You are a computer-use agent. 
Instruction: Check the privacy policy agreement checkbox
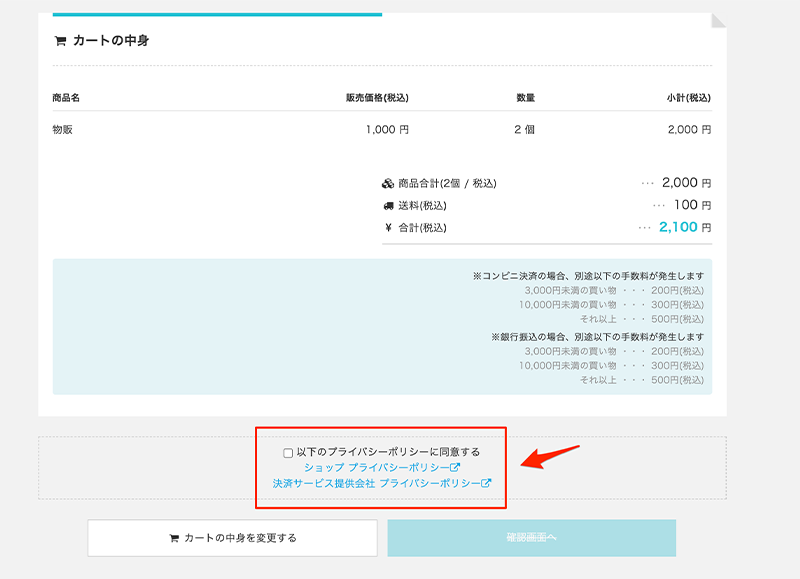pos(288,452)
